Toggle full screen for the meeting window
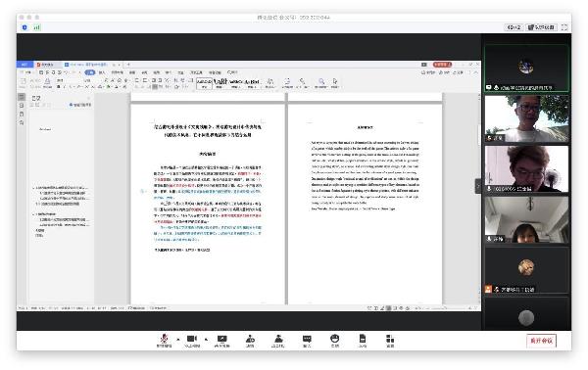 tap(564, 27)
